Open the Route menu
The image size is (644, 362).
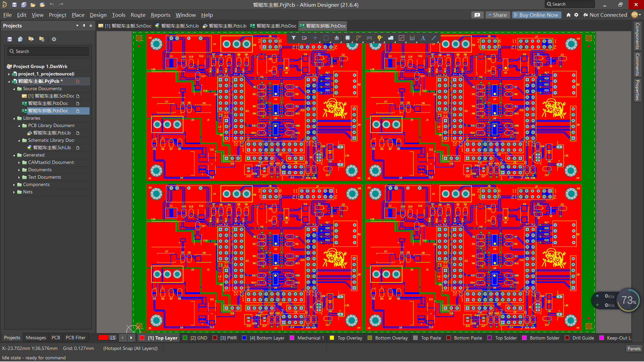coord(138,15)
